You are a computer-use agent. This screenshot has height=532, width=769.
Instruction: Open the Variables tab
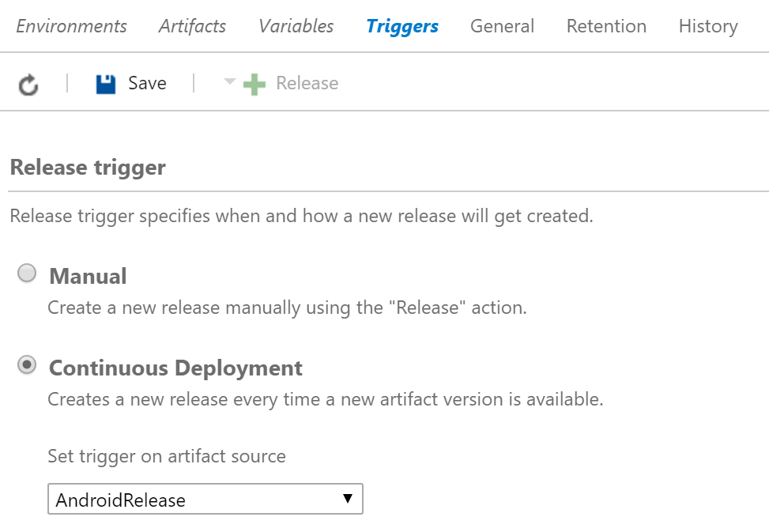click(x=295, y=26)
